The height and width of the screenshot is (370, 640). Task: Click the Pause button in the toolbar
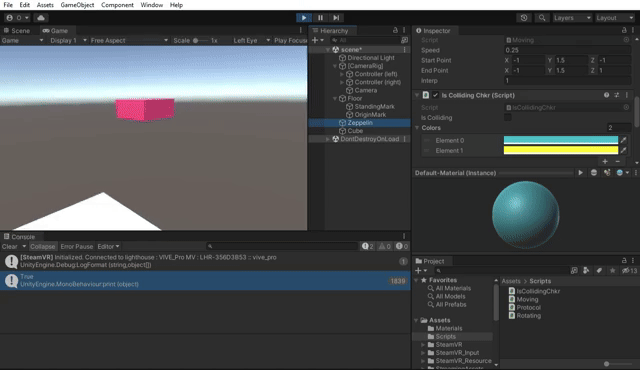(320, 18)
